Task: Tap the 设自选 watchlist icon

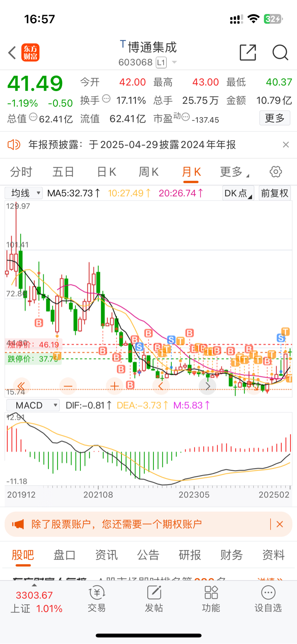Action: pos(268,599)
